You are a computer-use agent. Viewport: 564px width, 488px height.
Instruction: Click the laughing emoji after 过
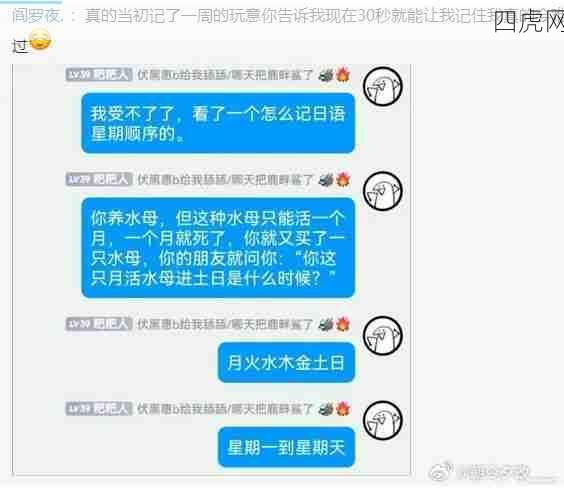click(x=40, y=40)
